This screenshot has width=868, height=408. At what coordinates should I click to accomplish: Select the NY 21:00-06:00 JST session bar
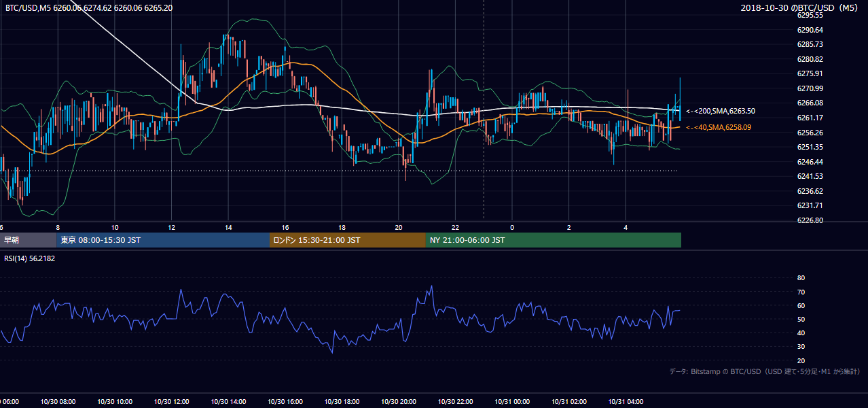(554, 240)
